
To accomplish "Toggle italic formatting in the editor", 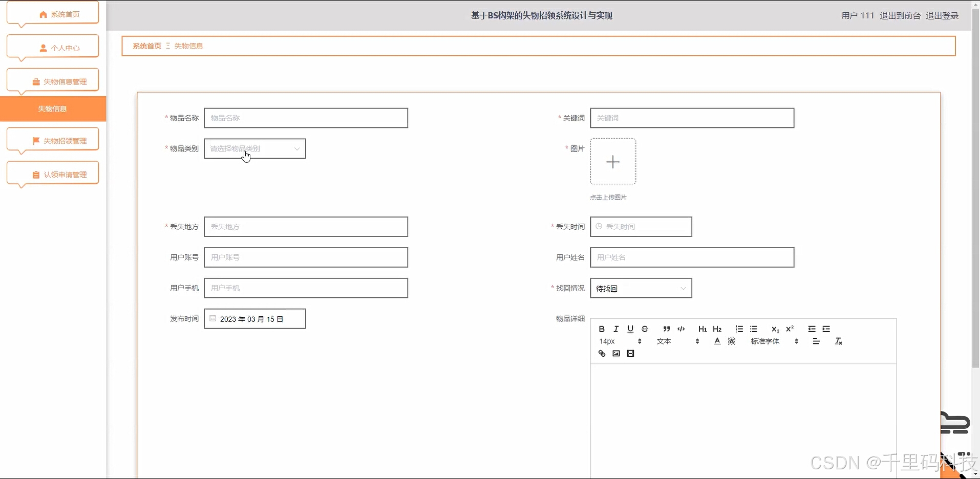I will click(616, 329).
